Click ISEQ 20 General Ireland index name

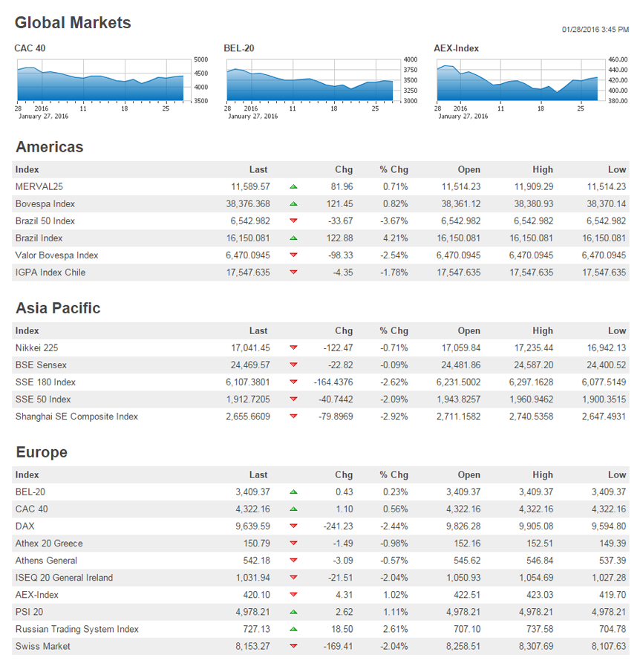64,578
